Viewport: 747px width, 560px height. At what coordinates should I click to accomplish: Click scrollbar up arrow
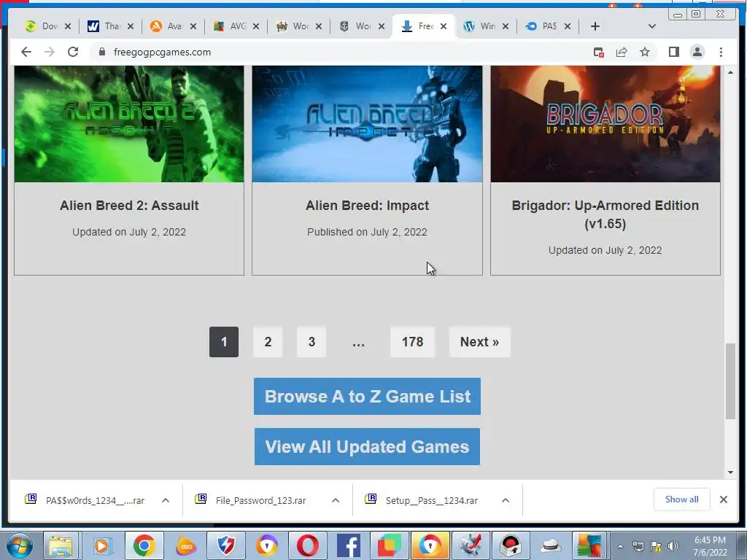(x=730, y=72)
